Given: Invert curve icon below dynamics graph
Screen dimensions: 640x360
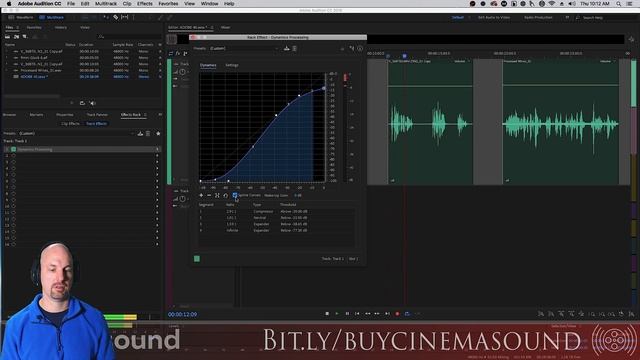Looking at the screenshot, I should (217, 196).
